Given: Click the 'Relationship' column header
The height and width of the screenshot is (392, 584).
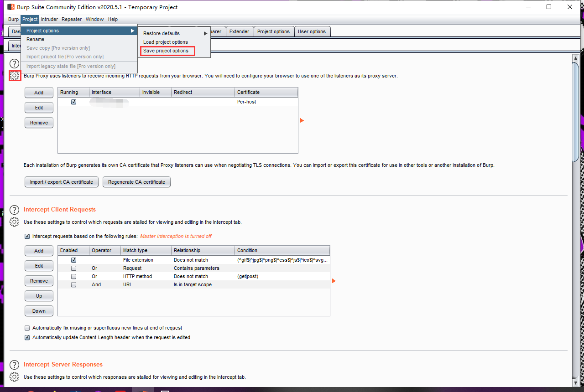Looking at the screenshot, I should coord(203,250).
